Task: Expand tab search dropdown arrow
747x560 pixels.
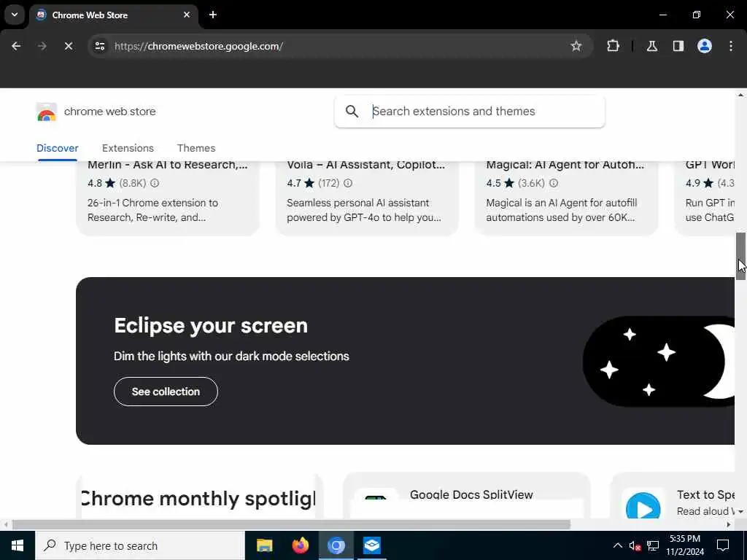Action: 15,15
